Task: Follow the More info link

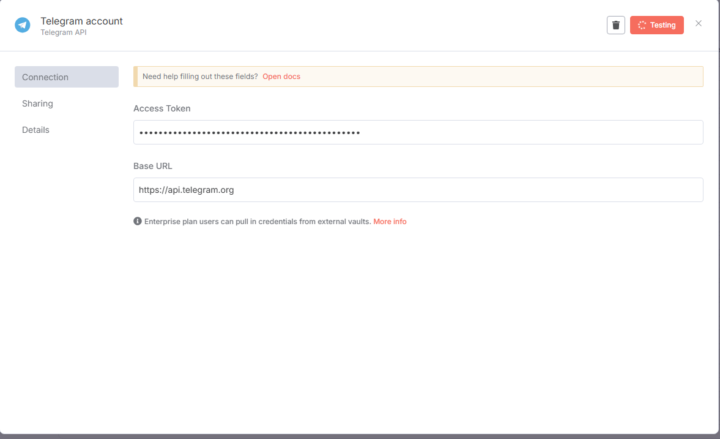Action: tap(390, 221)
